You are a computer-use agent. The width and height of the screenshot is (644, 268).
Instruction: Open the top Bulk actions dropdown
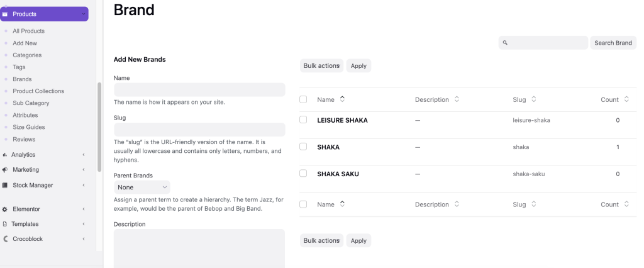point(321,65)
